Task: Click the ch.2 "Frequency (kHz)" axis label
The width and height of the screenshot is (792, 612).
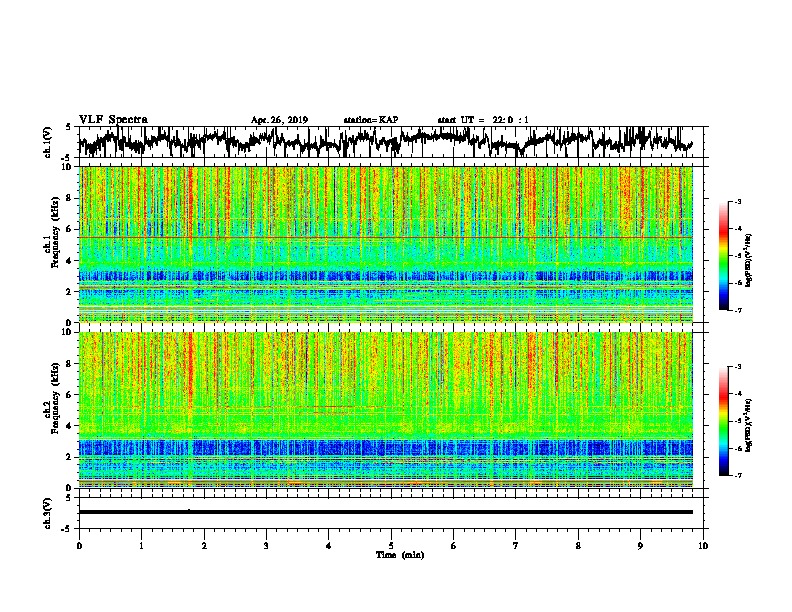Action: click(x=55, y=398)
